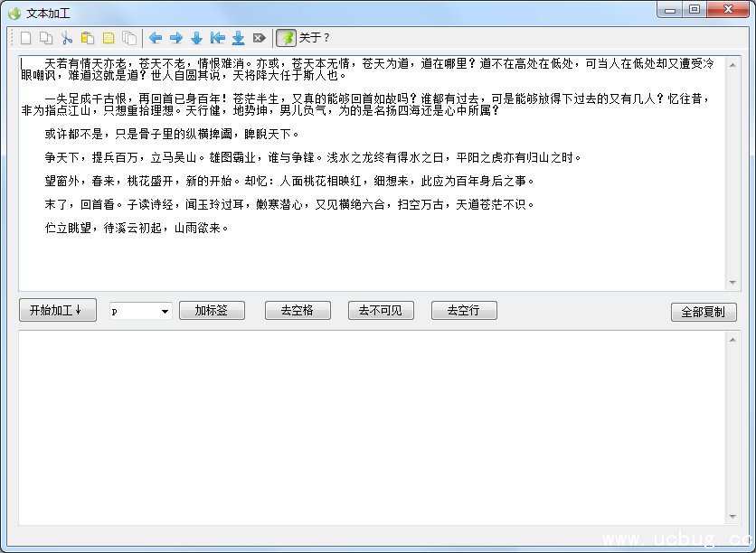Click inside the lower output text area
This screenshot has width=756, height=553.
[371, 425]
